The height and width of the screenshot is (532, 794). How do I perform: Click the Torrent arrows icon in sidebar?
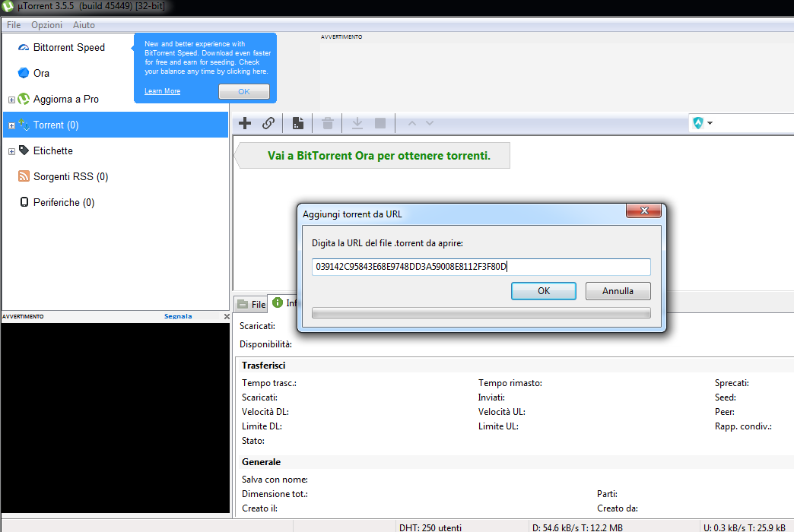(24, 125)
